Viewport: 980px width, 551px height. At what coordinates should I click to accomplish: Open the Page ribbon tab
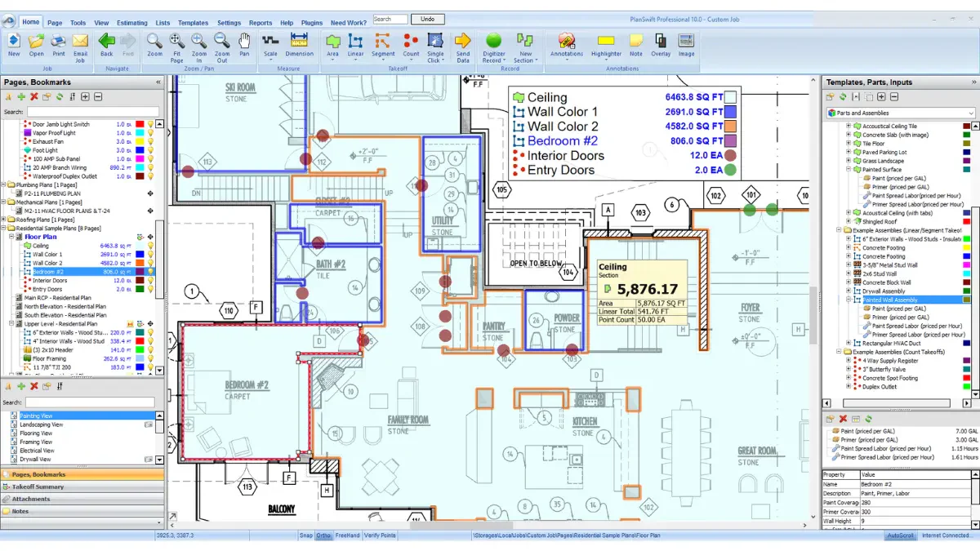coord(55,23)
